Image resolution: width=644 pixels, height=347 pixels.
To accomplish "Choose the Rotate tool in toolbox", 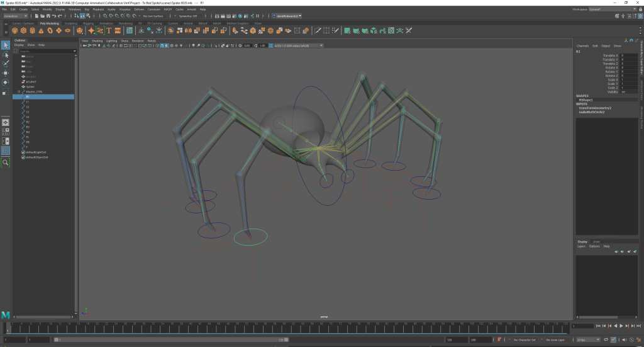I will coord(5,82).
